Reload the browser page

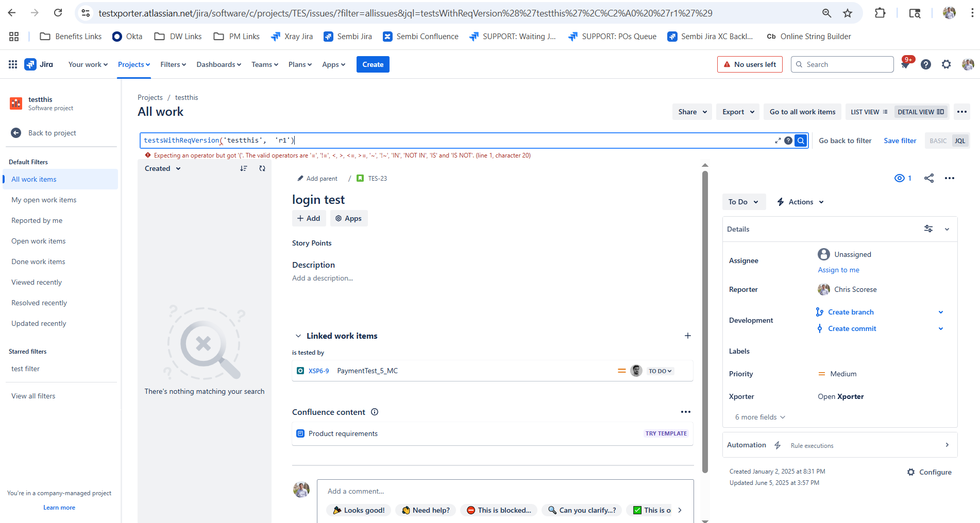[58, 13]
